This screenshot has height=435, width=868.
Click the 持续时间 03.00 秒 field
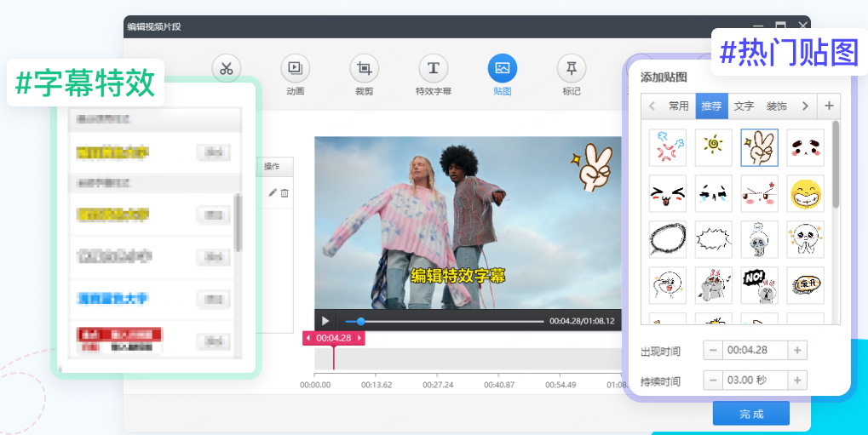[x=755, y=381]
